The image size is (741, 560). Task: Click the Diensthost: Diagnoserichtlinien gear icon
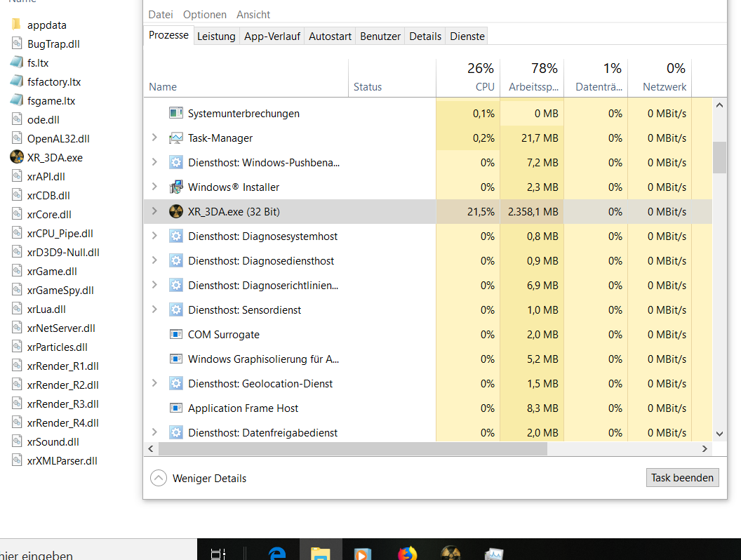(176, 286)
